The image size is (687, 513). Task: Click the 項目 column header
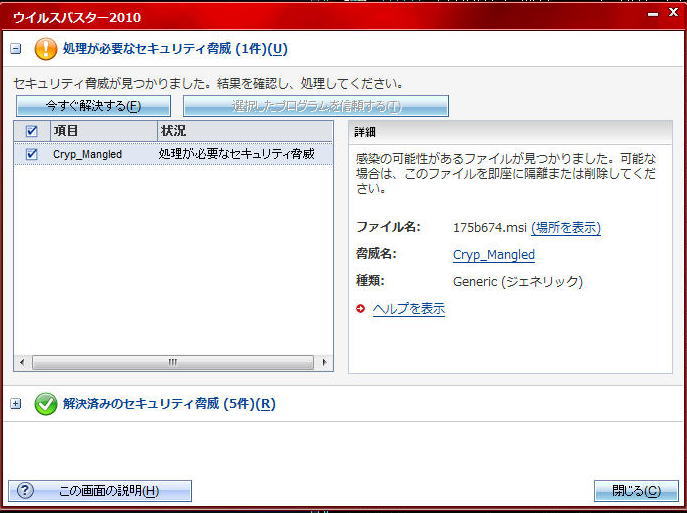point(104,131)
